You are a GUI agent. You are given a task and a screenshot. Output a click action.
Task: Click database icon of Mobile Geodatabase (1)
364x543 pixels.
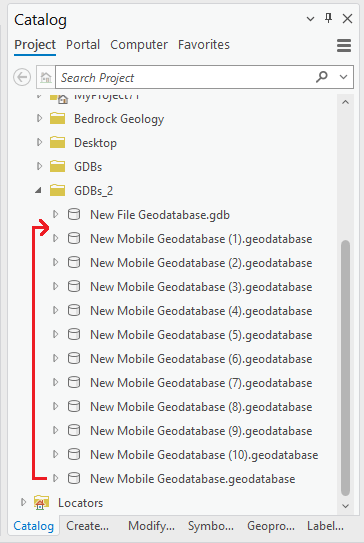(74, 238)
